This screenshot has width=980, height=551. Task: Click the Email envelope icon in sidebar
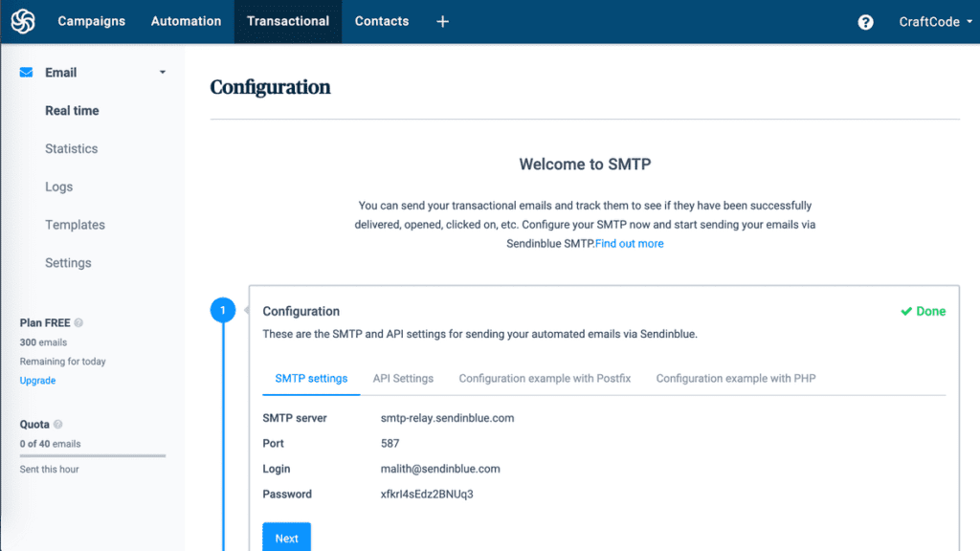coord(26,73)
